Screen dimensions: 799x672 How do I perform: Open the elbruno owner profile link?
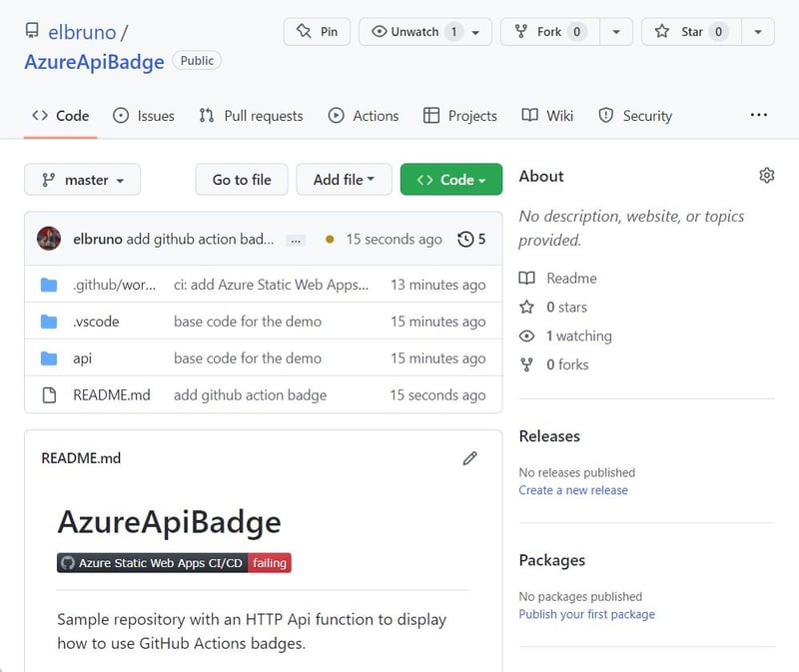(82, 33)
